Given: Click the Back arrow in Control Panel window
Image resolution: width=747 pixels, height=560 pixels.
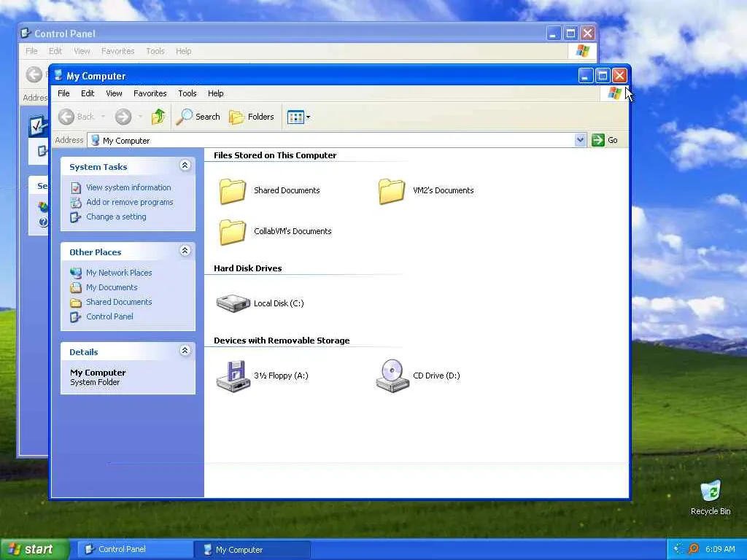Looking at the screenshot, I should [x=34, y=74].
